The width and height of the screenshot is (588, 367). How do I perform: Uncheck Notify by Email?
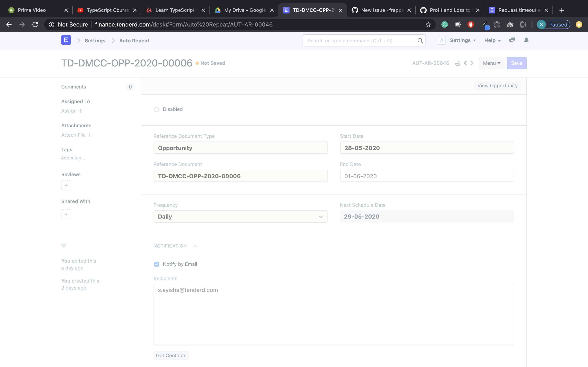(x=157, y=264)
